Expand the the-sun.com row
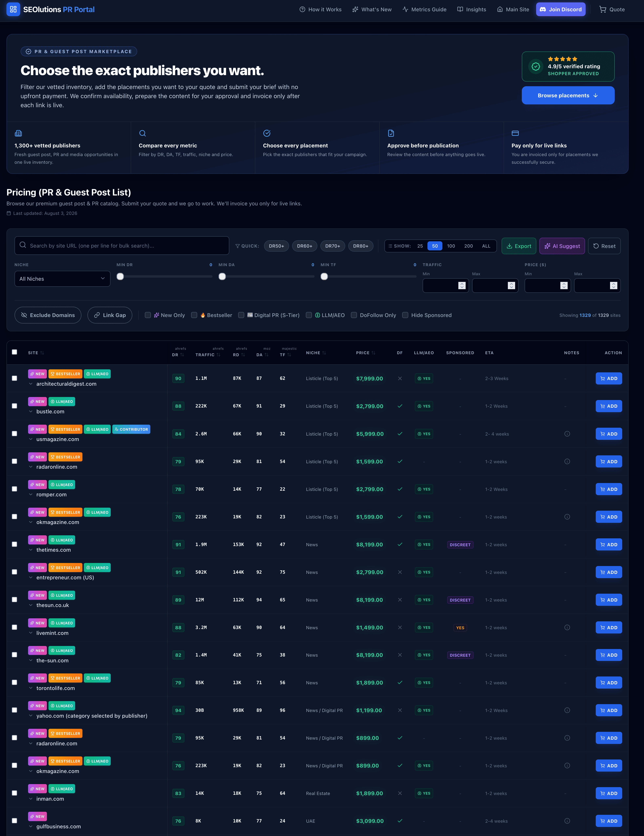The image size is (644, 836). coord(31,660)
